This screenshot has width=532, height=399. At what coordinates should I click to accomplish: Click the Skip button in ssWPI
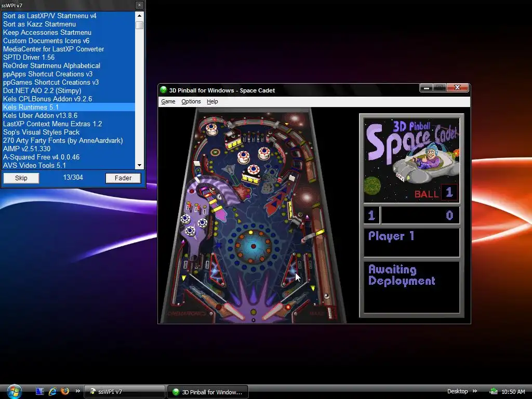pos(21,178)
